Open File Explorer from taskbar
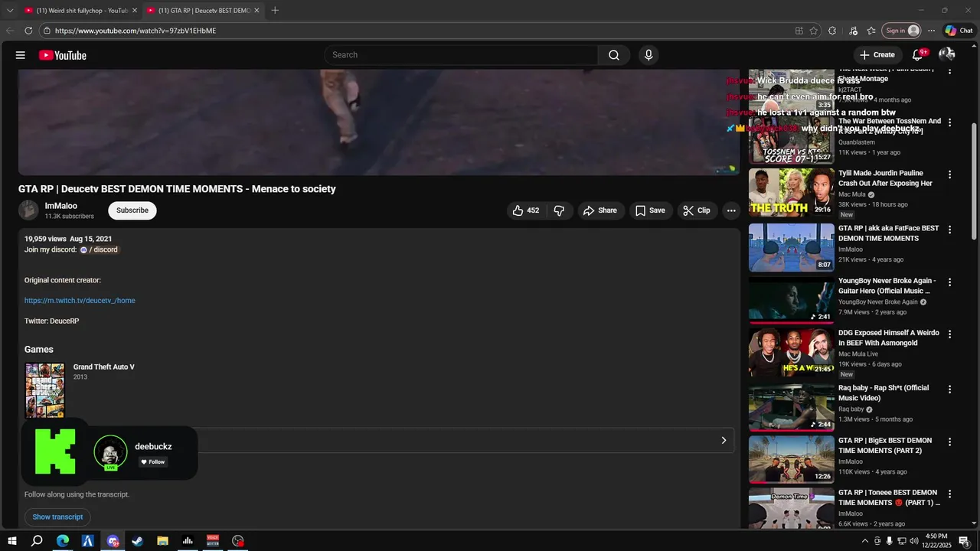980x551 pixels. pyautogui.click(x=162, y=541)
